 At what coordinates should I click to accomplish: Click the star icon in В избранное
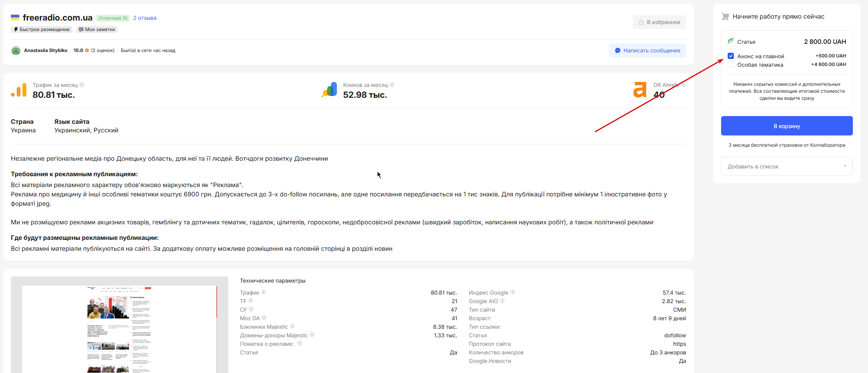(x=641, y=22)
